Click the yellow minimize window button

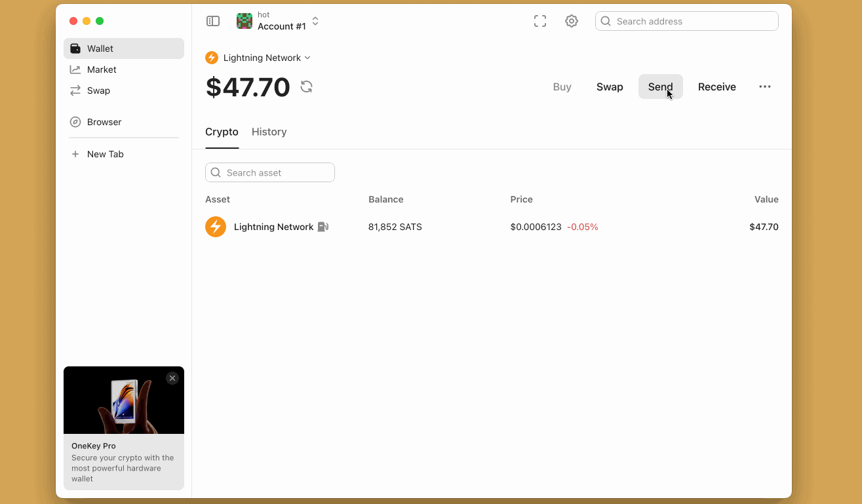pyautogui.click(x=87, y=21)
